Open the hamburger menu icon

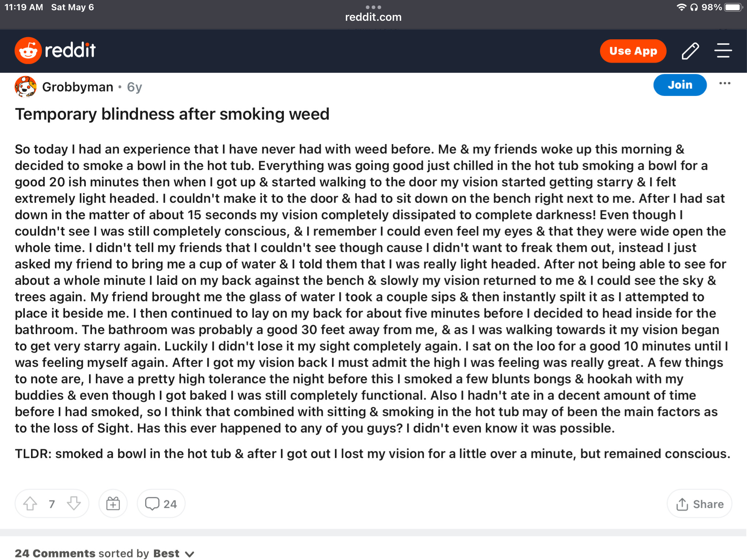tap(723, 51)
